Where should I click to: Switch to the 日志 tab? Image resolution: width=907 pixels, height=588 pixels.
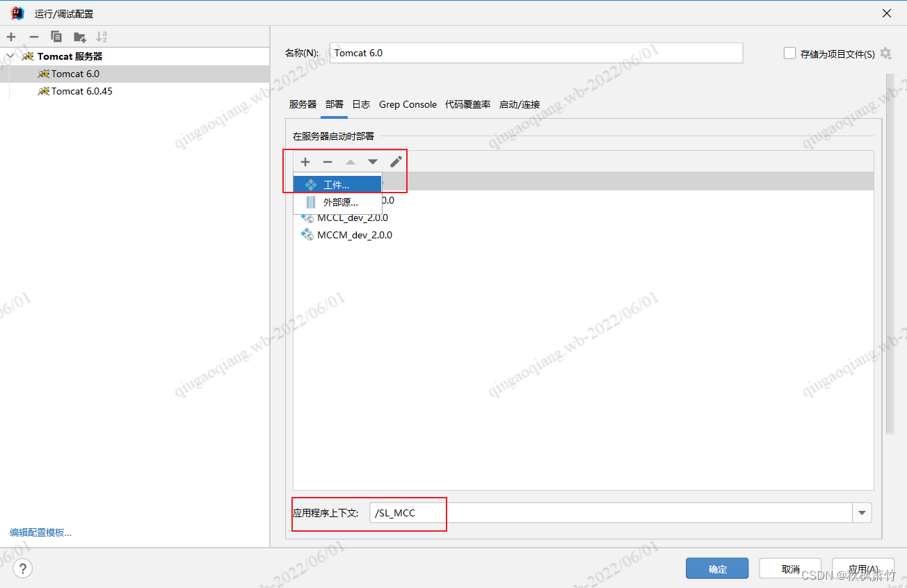tap(361, 104)
